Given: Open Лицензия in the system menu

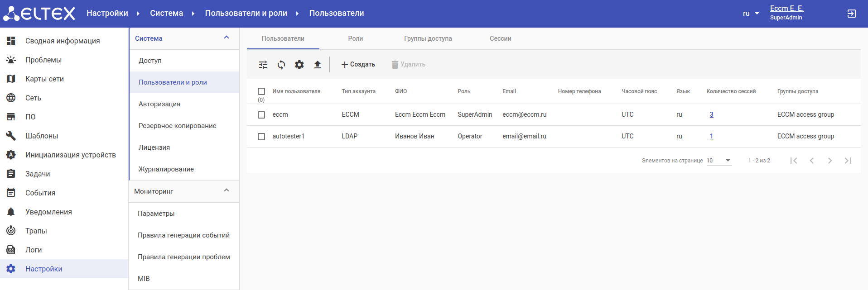Looking at the screenshot, I should [154, 147].
